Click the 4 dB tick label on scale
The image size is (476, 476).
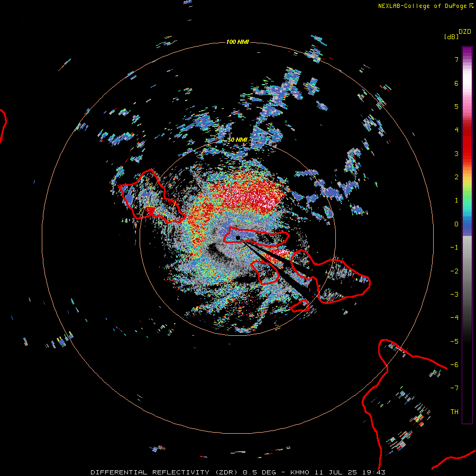coord(456,130)
